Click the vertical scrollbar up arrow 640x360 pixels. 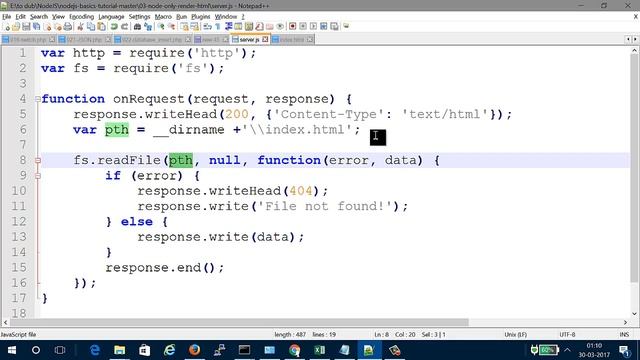point(634,51)
